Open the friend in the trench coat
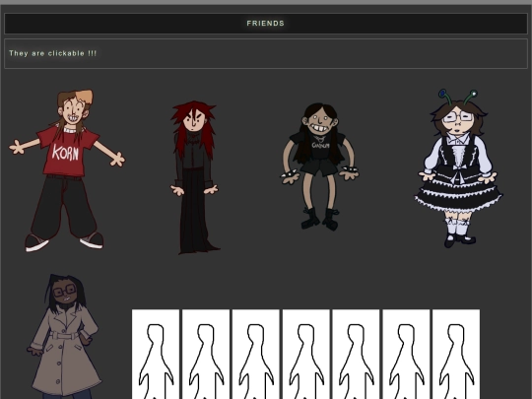 (x=64, y=336)
